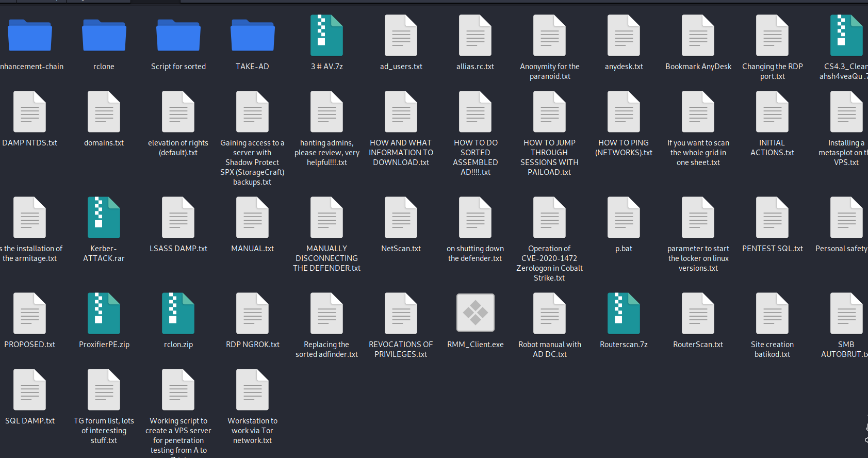Click the domains.txt document icon
The height and width of the screenshot is (458, 868).
pyautogui.click(x=104, y=111)
